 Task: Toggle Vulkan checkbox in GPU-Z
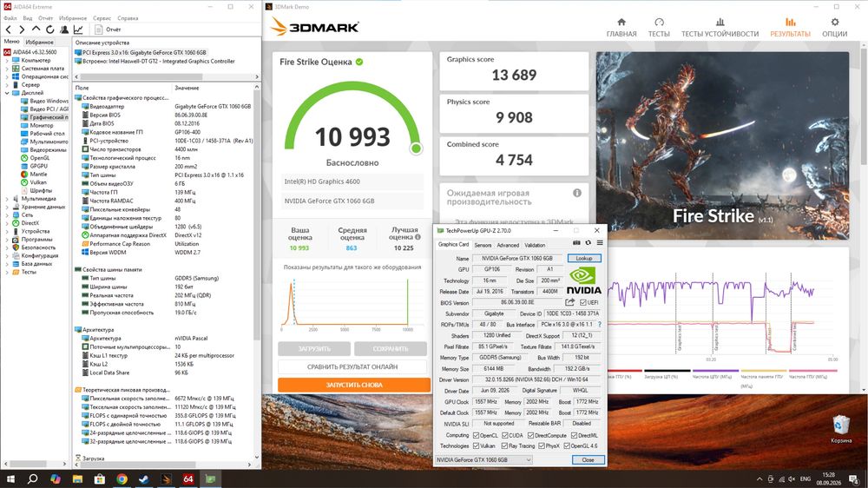(476, 446)
